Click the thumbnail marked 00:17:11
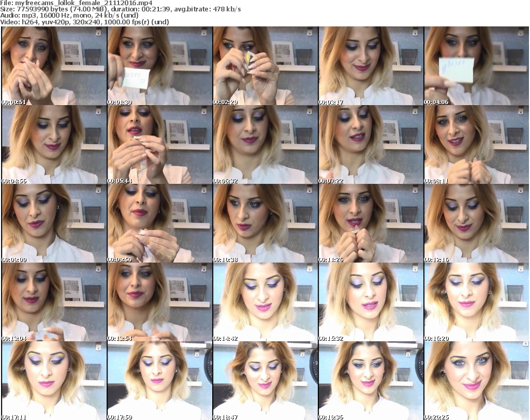 pyautogui.click(x=54, y=381)
